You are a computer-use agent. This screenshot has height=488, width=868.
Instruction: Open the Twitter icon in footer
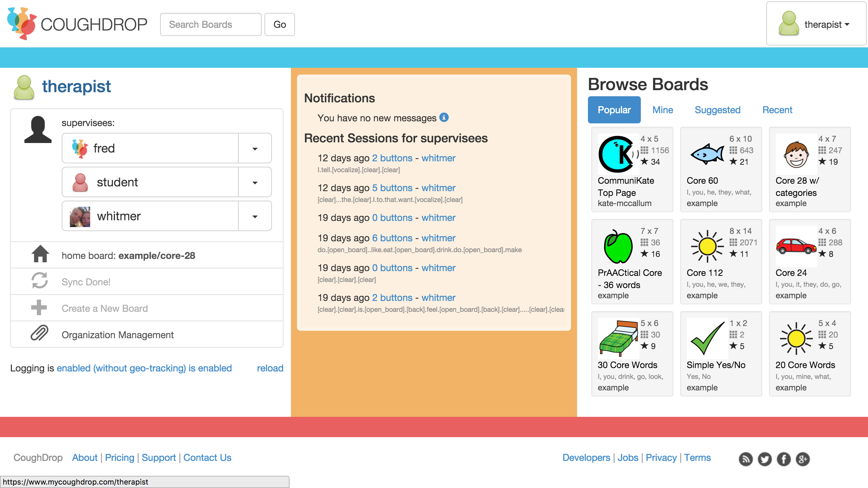pyautogui.click(x=764, y=459)
